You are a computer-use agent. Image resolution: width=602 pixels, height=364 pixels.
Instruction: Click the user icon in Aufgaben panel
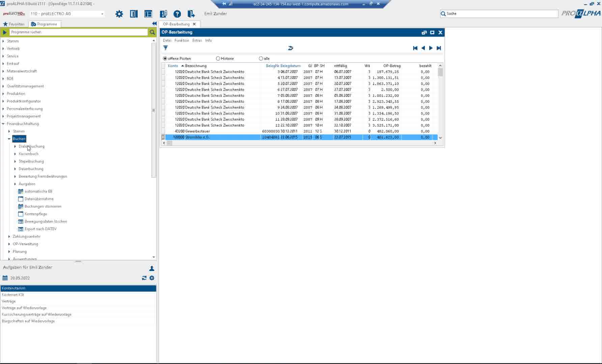point(152,268)
